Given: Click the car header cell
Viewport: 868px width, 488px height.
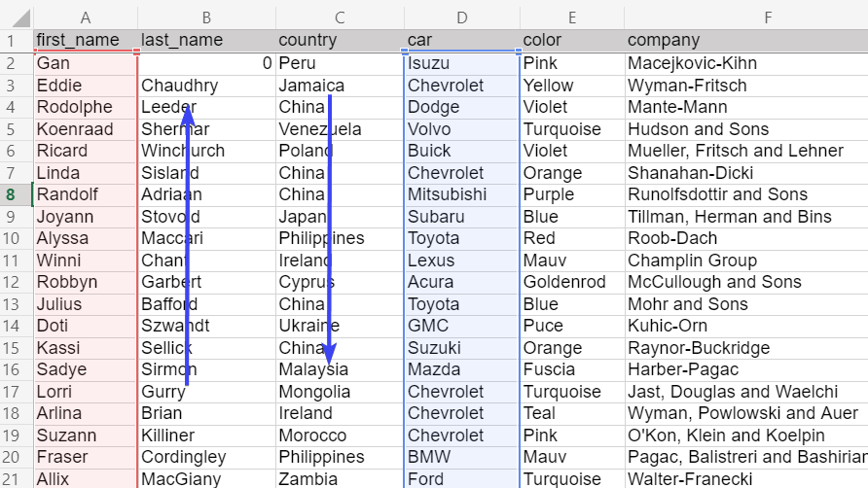Looking at the screenshot, I should pyautogui.click(x=462, y=41).
